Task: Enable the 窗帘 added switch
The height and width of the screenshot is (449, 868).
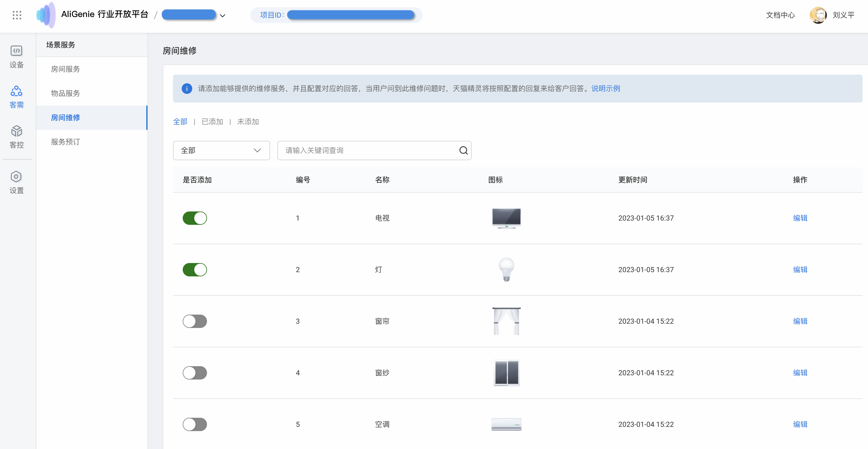Action: click(195, 321)
